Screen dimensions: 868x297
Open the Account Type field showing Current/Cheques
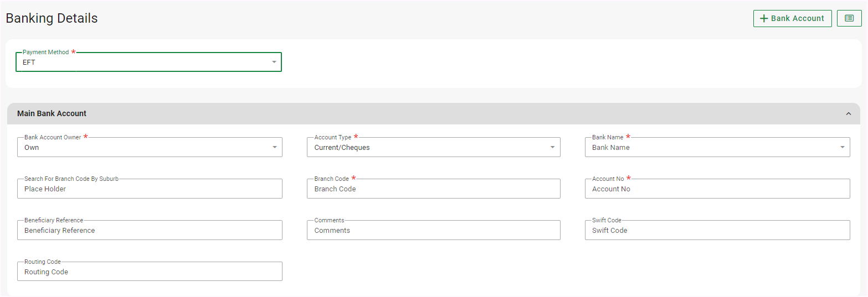pos(427,148)
